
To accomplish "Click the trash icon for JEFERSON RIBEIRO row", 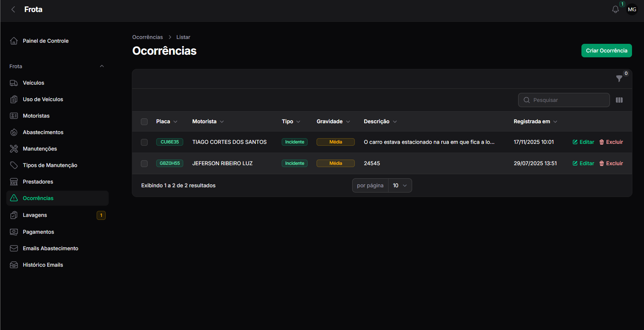I will point(602,163).
